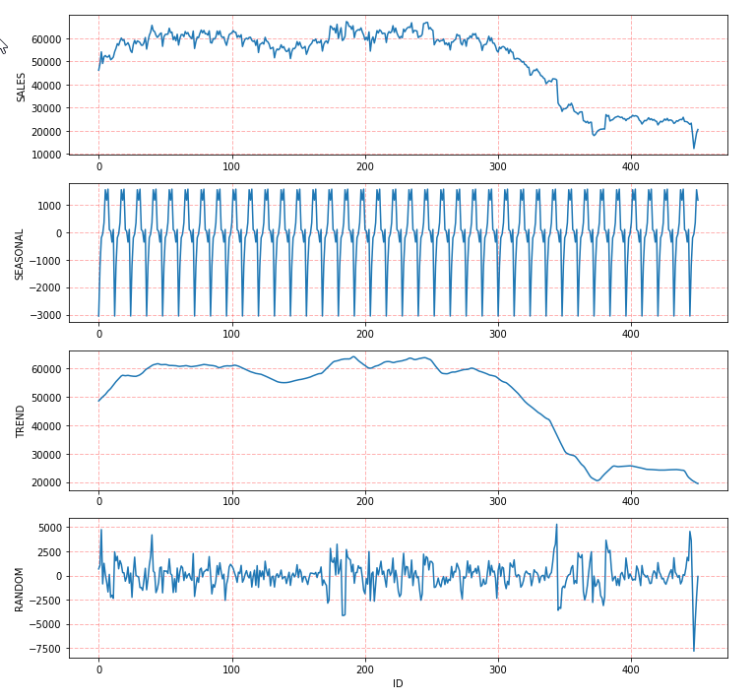Click the ID x-axis label
This screenshot has height=700, width=755.
coord(398,683)
